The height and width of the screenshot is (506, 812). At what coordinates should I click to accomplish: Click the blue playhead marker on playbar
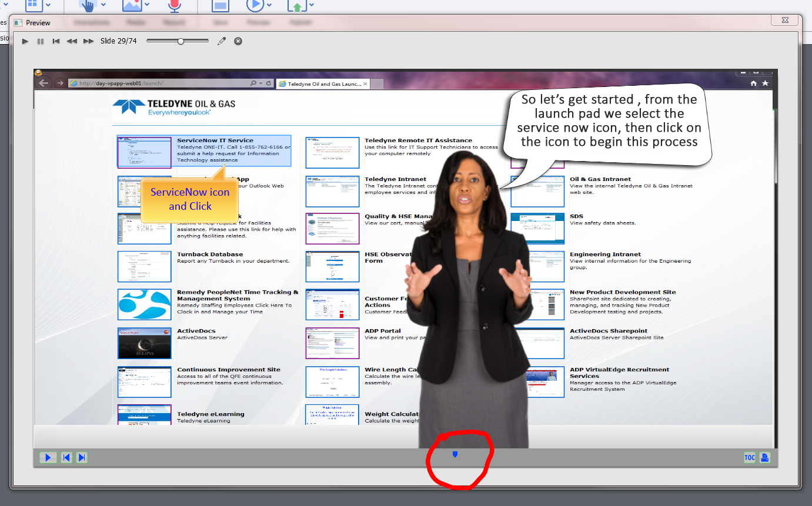click(x=455, y=454)
